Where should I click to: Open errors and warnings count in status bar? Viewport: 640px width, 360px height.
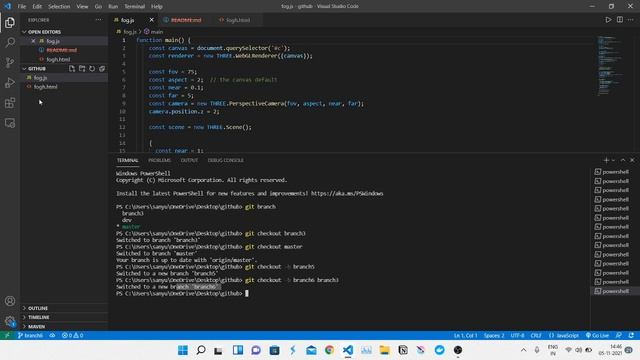click(72, 335)
